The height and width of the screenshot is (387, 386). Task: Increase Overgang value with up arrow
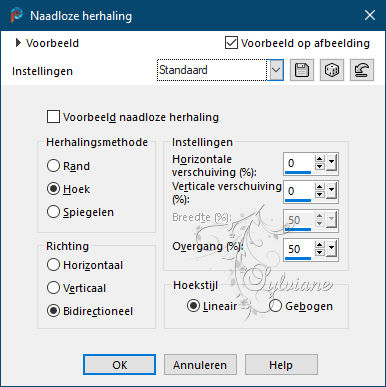coord(320,245)
